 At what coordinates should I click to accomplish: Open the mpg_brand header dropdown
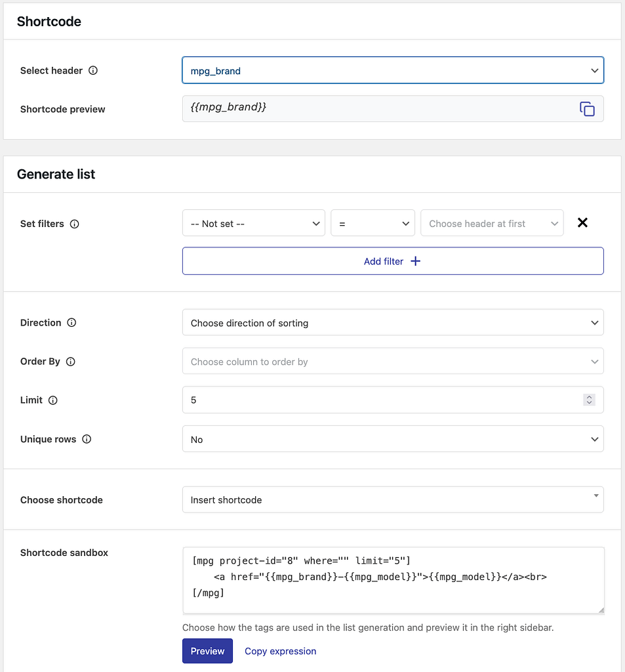(392, 70)
